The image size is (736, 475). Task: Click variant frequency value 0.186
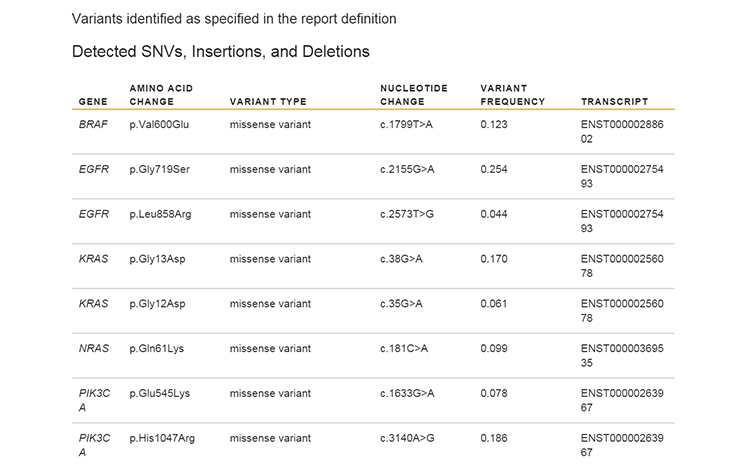tap(494, 439)
